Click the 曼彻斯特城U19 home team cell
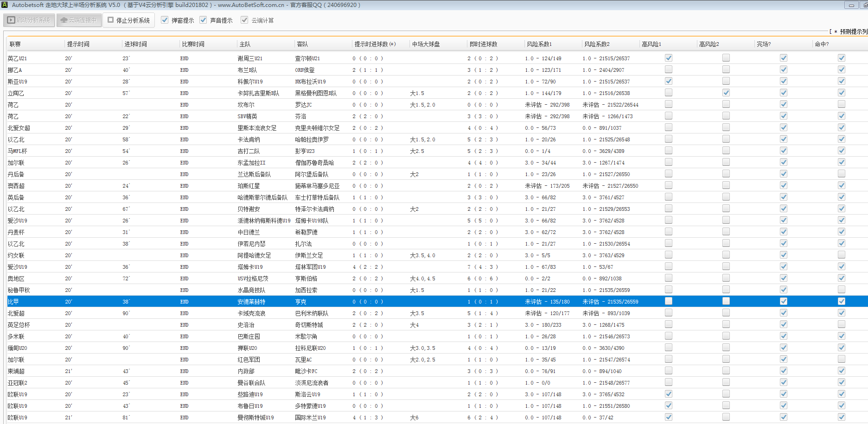This screenshot has height=424, width=868. click(x=255, y=418)
